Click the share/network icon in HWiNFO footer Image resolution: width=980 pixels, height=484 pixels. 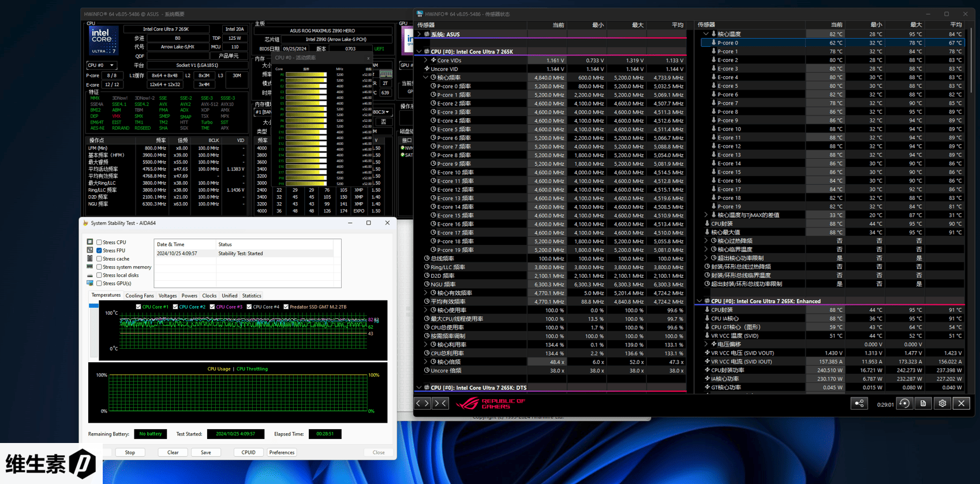[x=859, y=404]
